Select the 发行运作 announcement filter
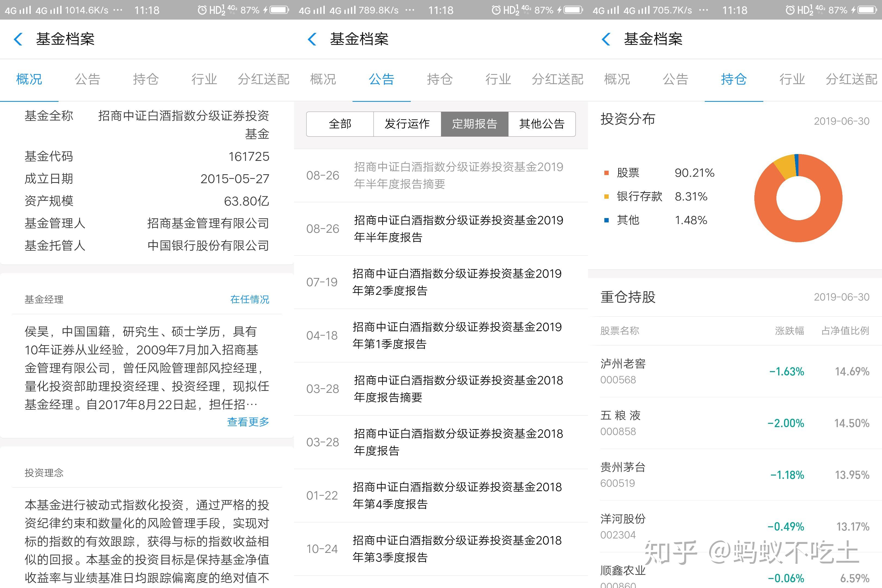Viewport: 882px width, 588px height. click(x=407, y=124)
